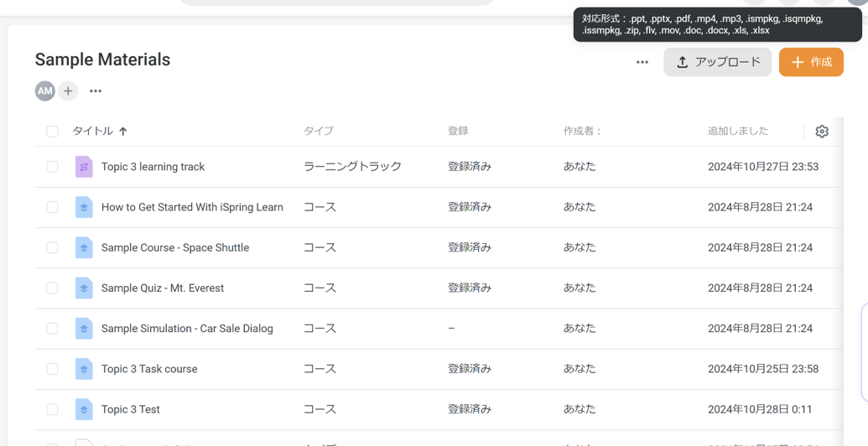
Task: Click the Sample Course - Space Shuttle course icon
Action: (84, 248)
